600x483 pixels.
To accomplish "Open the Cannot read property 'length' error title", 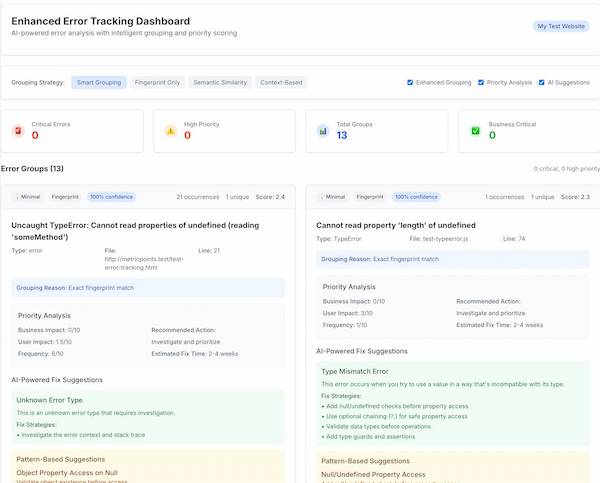I will 396,225.
